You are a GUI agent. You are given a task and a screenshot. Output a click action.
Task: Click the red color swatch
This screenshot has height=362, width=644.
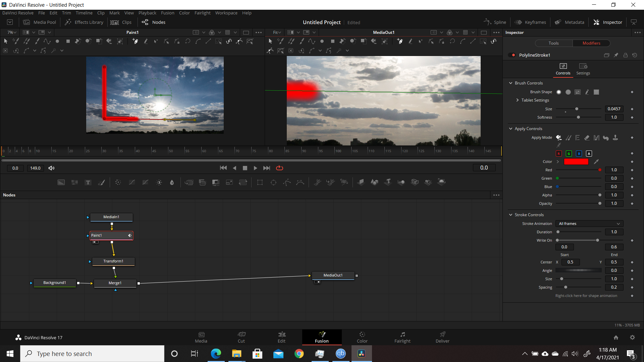(x=576, y=162)
